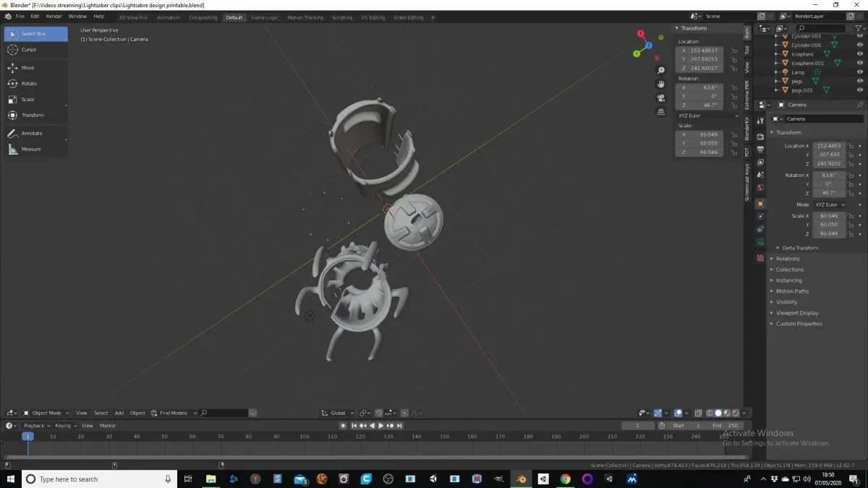This screenshot has width=868, height=488.
Task: Open the Active Tool properties tab
Action: click(x=760, y=121)
